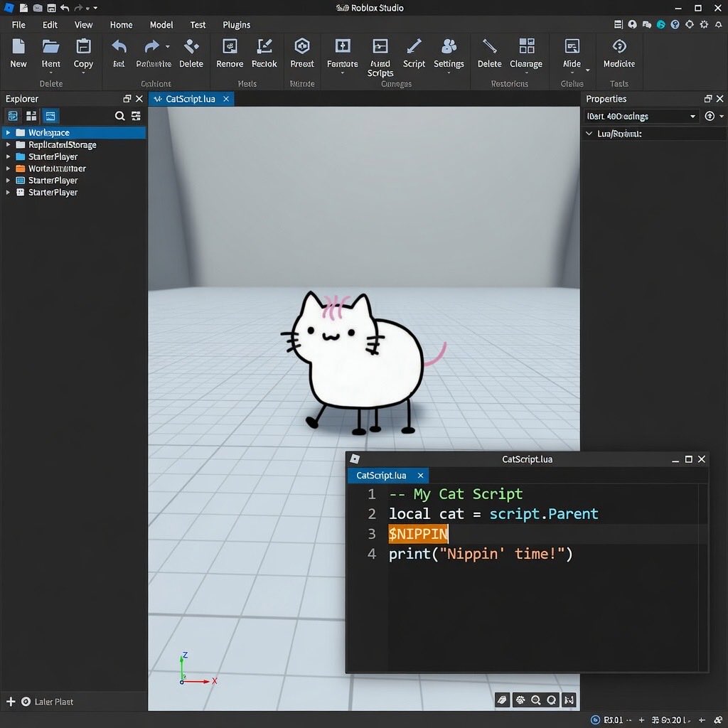Undock the Properties panel
The height and width of the screenshot is (728, 728).
point(708,99)
